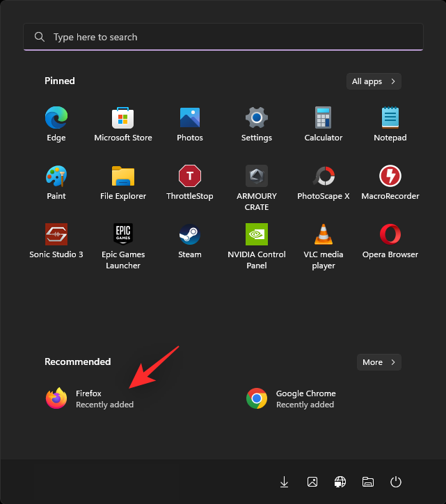Open the MacroRecorder app
446x504 pixels.
pos(390,182)
